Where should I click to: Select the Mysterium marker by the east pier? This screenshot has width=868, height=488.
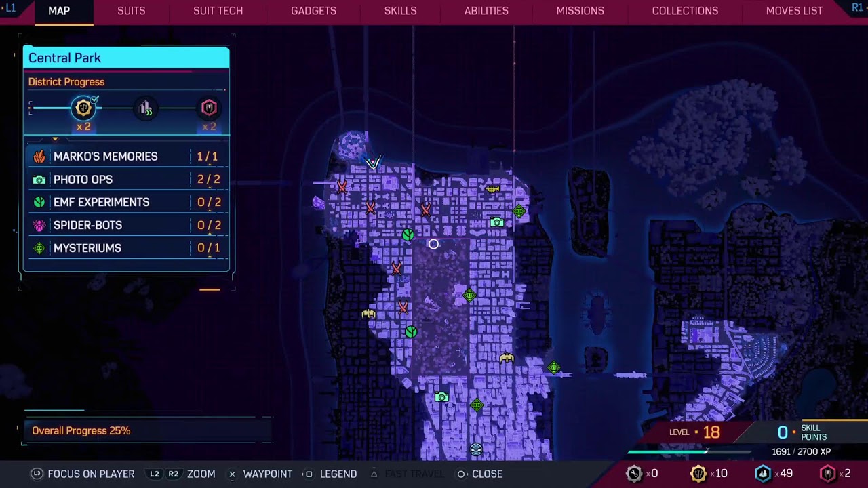click(554, 367)
